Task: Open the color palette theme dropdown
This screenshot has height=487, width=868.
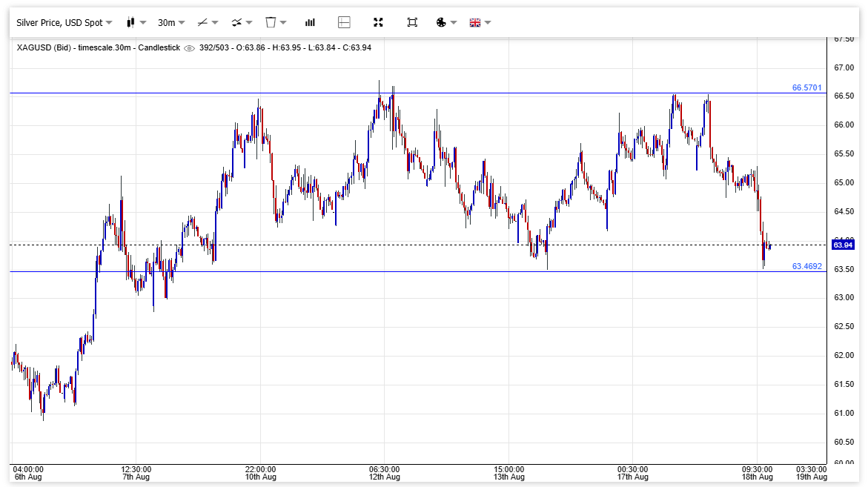Action: point(454,23)
